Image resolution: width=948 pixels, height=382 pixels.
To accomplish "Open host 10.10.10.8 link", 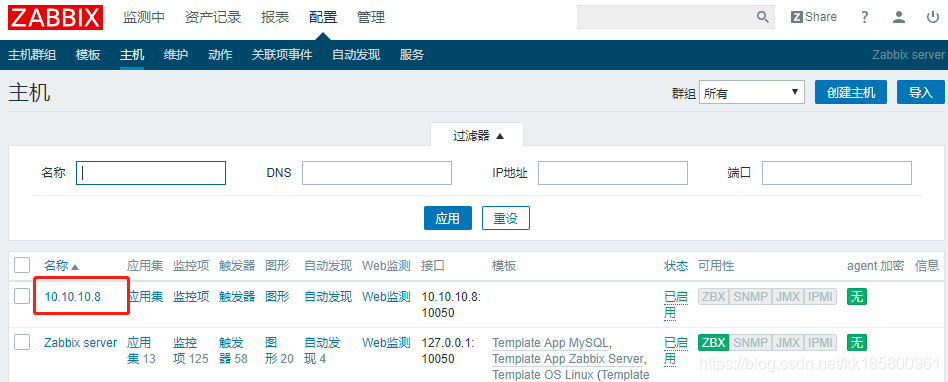I will tap(73, 297).
